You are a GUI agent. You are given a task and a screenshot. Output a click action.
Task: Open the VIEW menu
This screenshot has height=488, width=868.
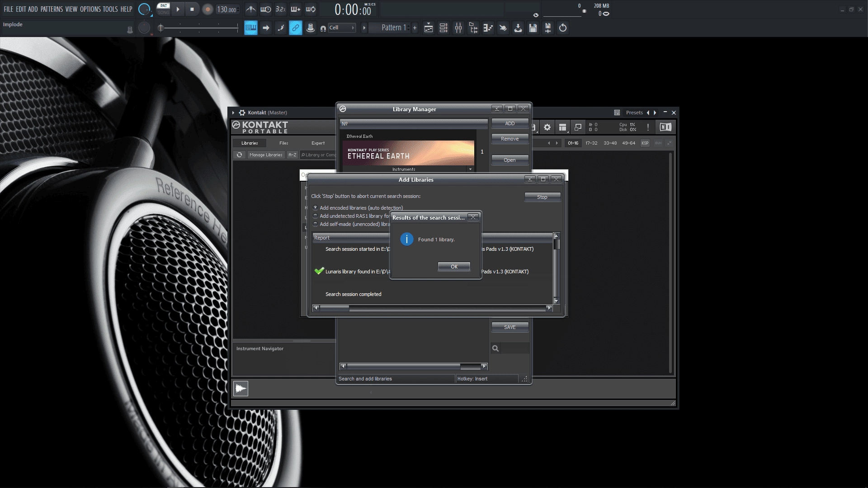[71, 9]
